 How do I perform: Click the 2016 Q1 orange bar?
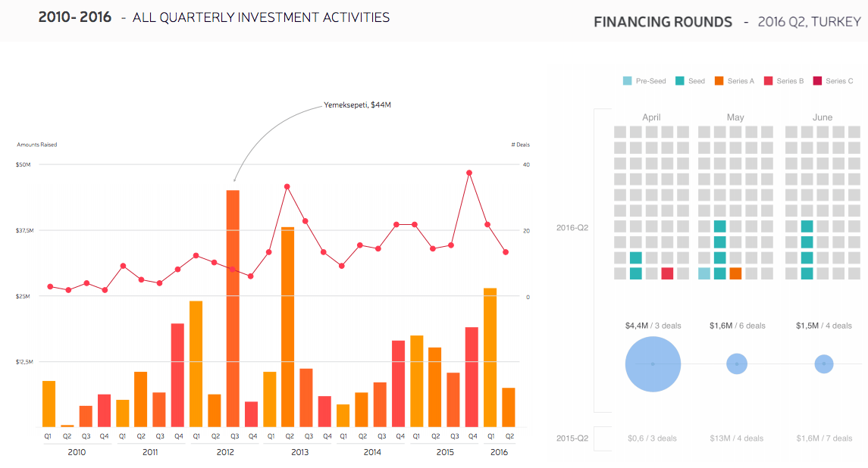[x=490, y=357]
